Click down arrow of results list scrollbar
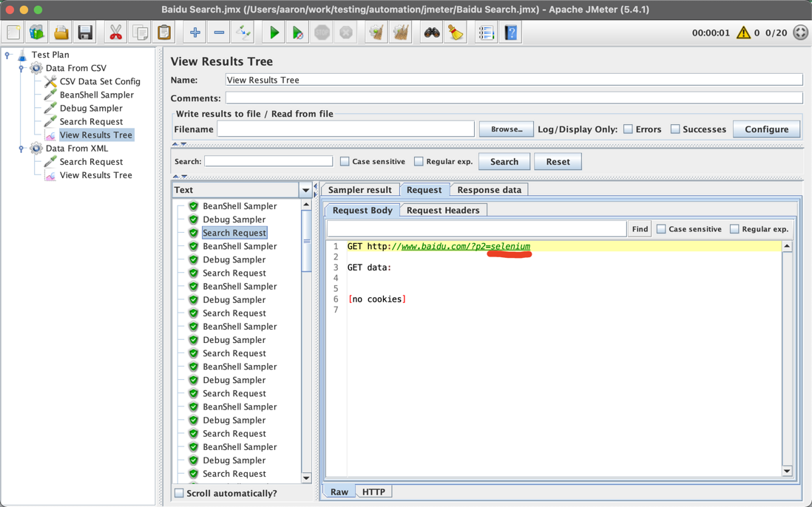This screenshot has width=812, height=507. tap(306, 477)
